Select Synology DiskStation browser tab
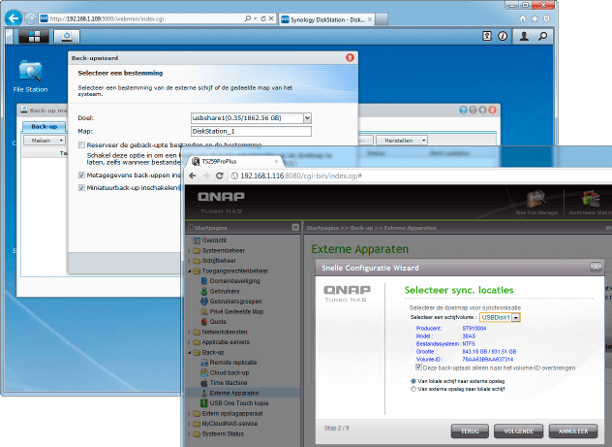 pos(326,19)
